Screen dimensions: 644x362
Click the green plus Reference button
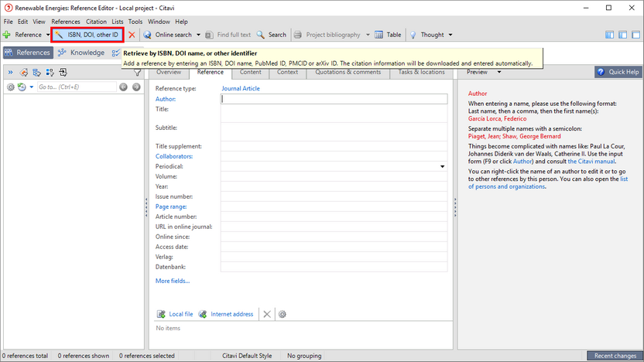point(22,35)
